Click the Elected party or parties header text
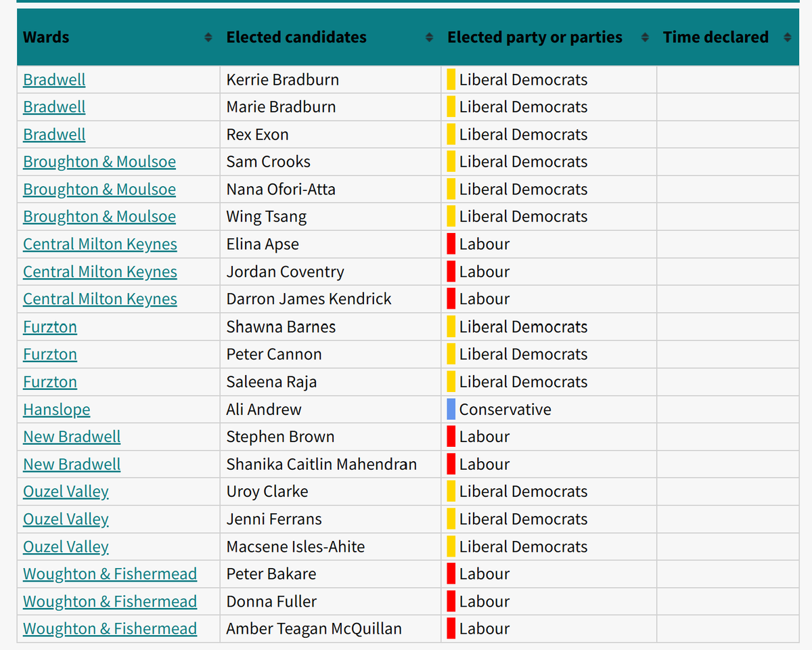 point(535,37)
